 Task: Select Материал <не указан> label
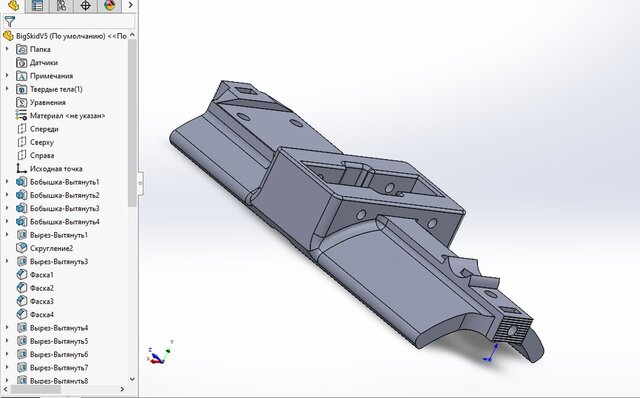click(67, 116)
